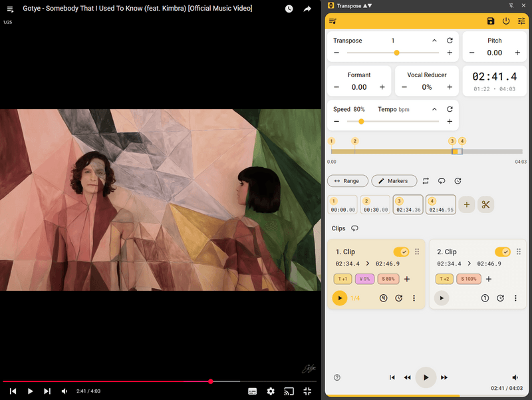Decrease transpose with minus button

(336, 53)
